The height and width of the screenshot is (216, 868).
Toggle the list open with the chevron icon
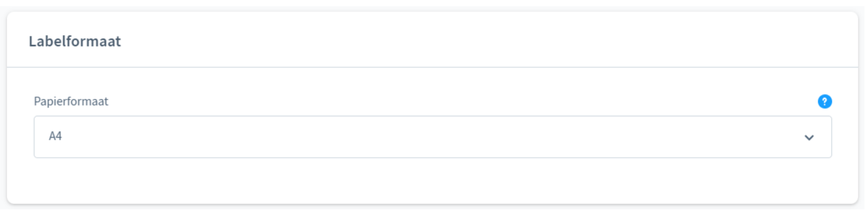point(809,137)
